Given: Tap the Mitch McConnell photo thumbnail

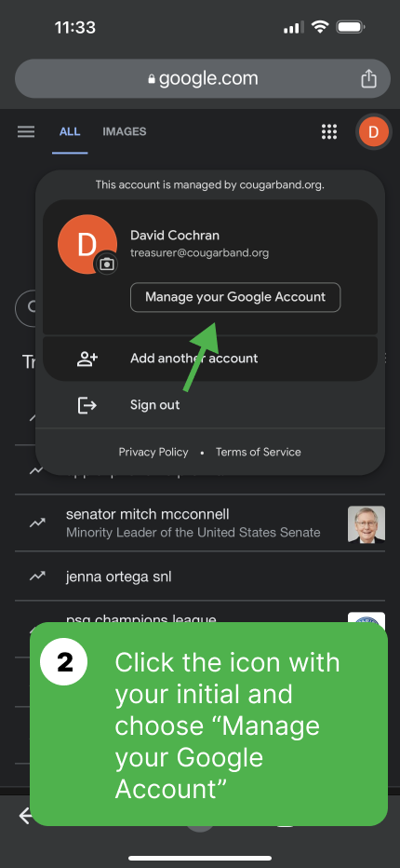Looking at the screenshot, I should (367, 524).
